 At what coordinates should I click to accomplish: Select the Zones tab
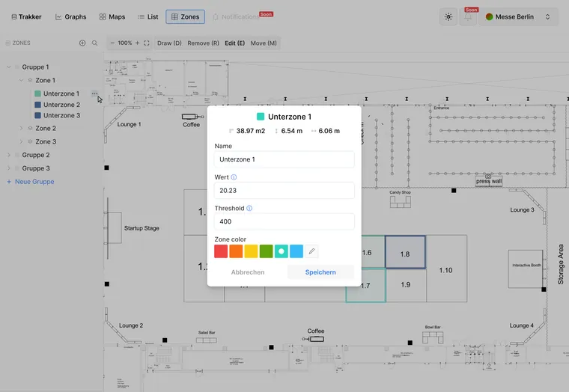(x=186, y=16)
